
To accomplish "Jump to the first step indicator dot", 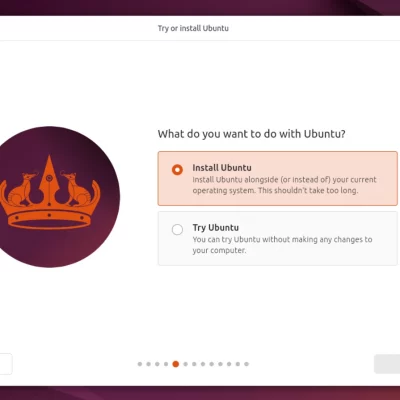I will click(x=140, y=364).
